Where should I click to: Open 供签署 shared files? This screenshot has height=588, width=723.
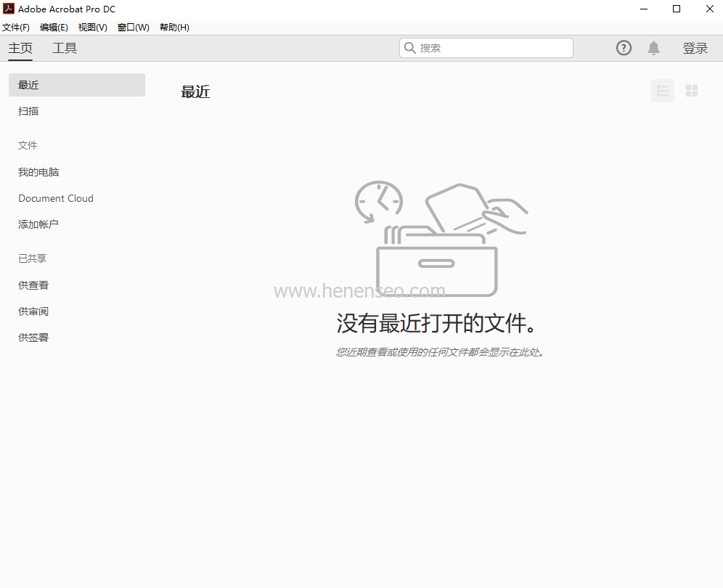[x=33, y=338]
